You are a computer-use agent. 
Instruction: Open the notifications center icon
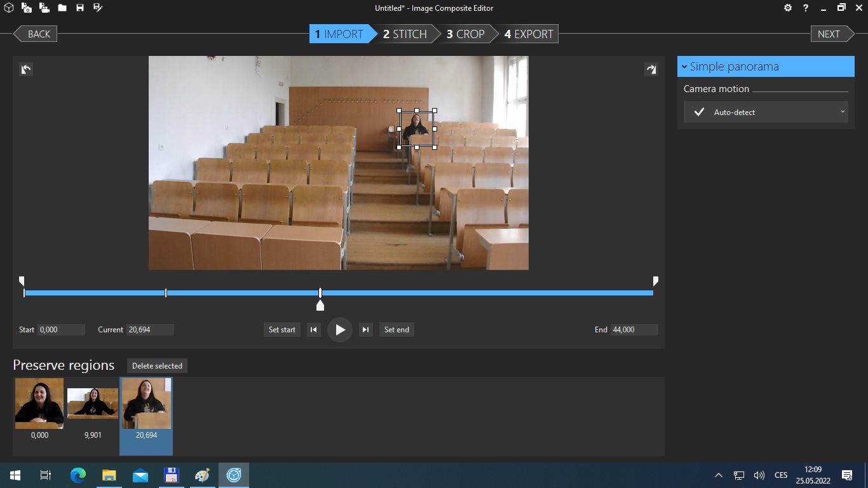click(x=847, y=475)
